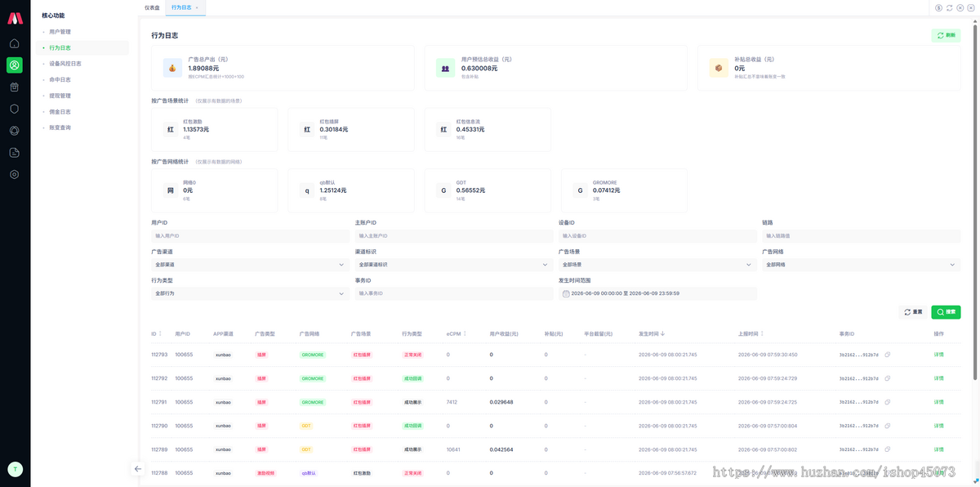Open 用户管理 in the sidebar menu
This screenshot has height=487, width=980.
pyautogui.click(x=60, y=32)
